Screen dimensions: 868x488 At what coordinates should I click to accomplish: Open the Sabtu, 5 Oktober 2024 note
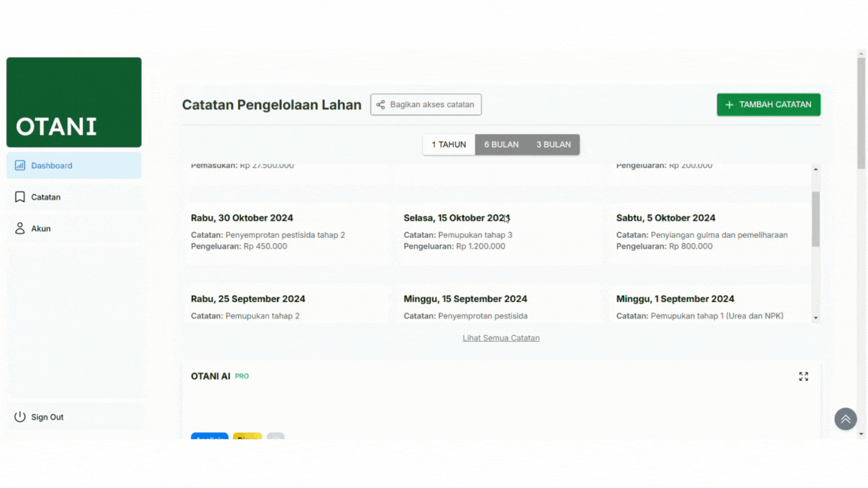click(665, 218)
